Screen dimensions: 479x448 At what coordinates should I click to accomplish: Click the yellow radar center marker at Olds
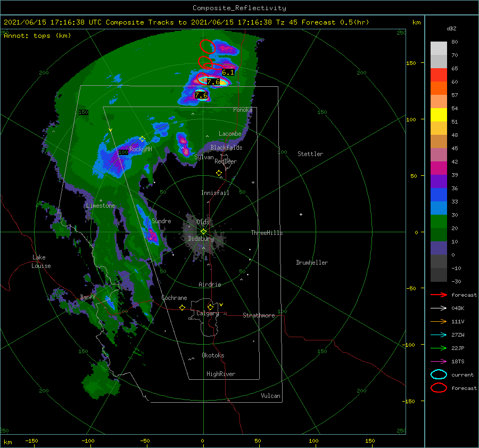coord(203,232)
